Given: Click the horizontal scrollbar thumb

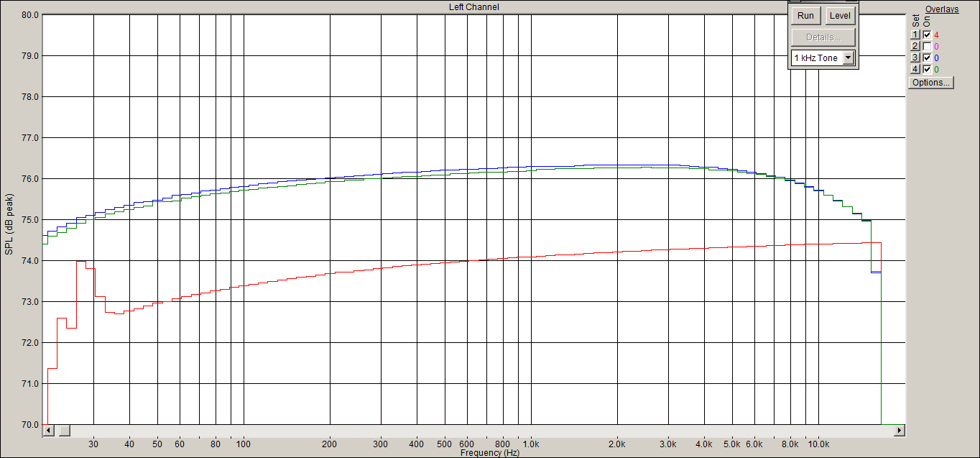Looking at the screenshot, I should point(64,430).
